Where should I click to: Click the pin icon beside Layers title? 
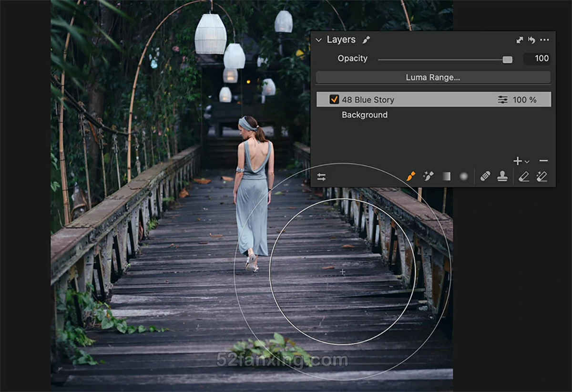coord(366,40)
